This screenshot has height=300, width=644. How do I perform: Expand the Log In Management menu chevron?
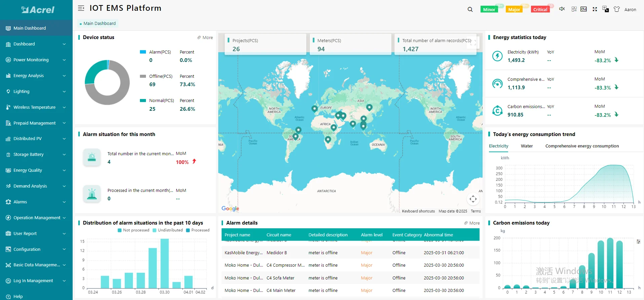pos(64,281)
